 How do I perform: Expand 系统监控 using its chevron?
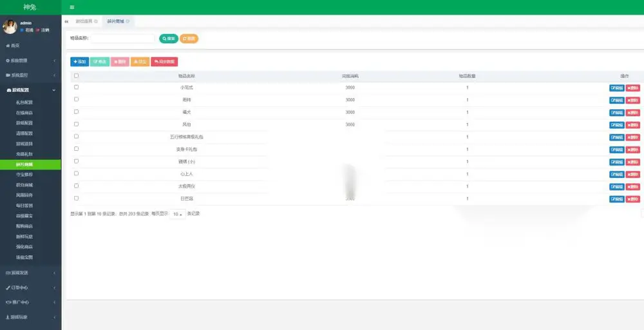[x=54, y=75]
